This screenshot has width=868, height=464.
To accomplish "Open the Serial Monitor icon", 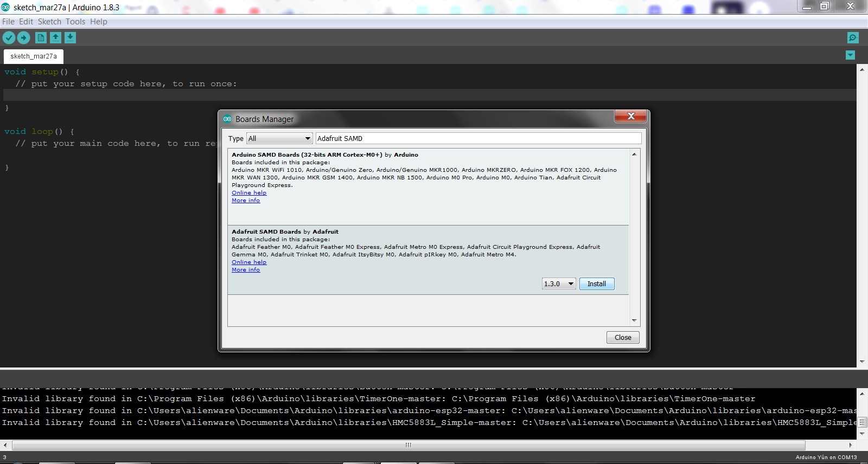I will pyautogui.click(x=853, y=37).
